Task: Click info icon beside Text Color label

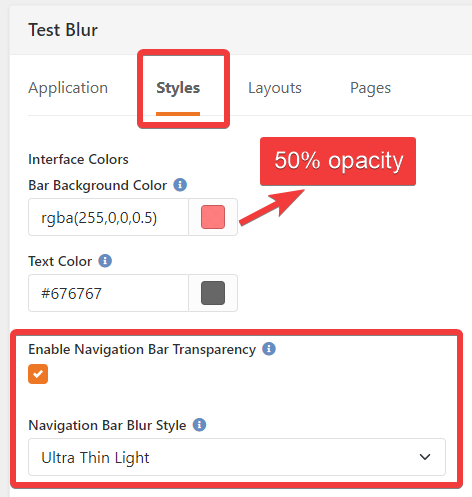Action: (105, 261)
